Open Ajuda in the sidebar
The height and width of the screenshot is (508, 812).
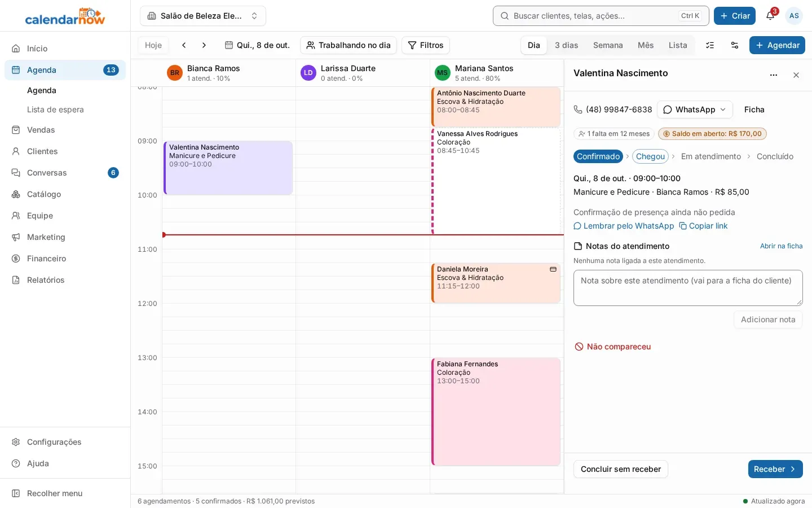[x=65, y=463]
